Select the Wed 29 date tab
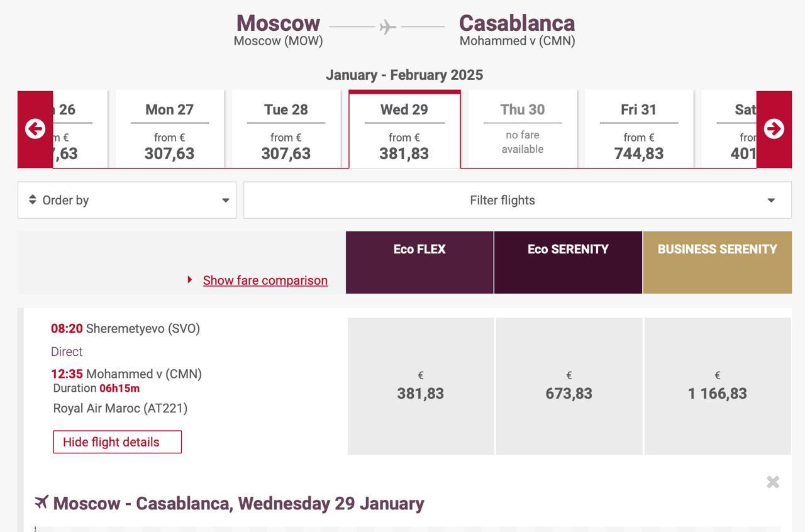 404,130
